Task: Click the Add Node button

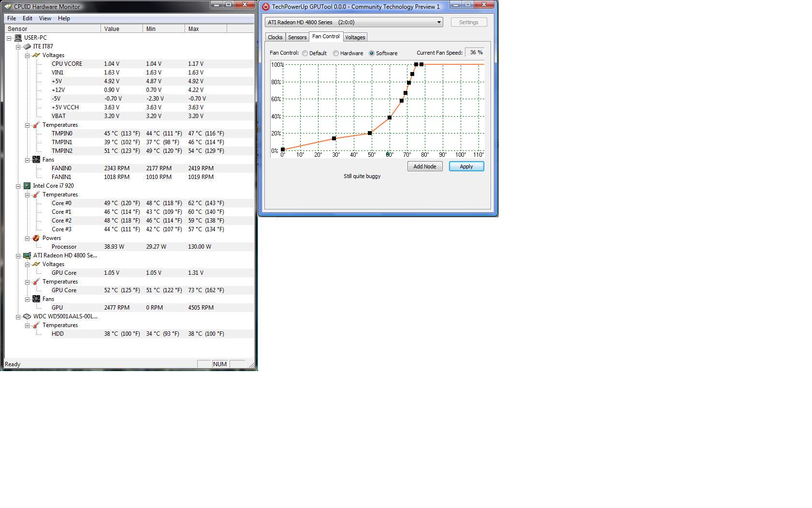Action: pos(425,166)
